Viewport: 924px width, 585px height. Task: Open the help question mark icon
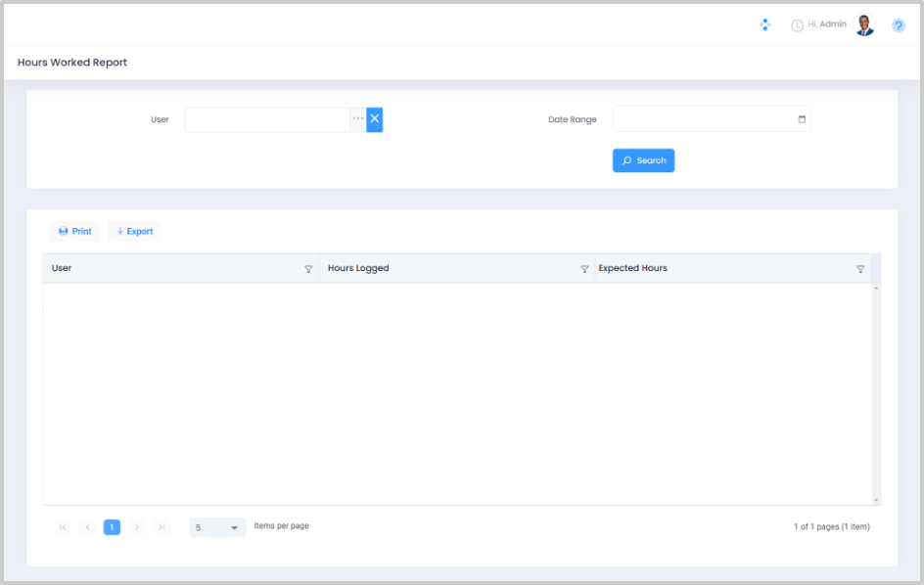[x=899, y=25]
